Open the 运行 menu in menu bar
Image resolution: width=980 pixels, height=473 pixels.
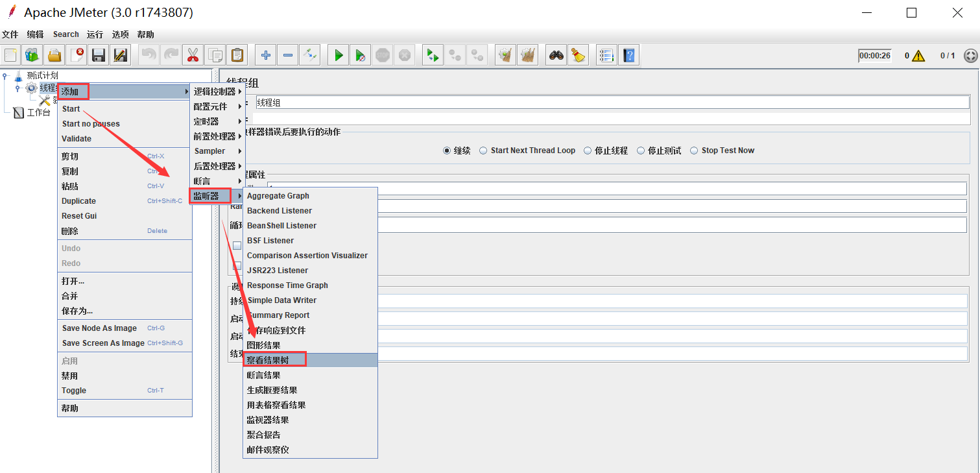[95, 34]
